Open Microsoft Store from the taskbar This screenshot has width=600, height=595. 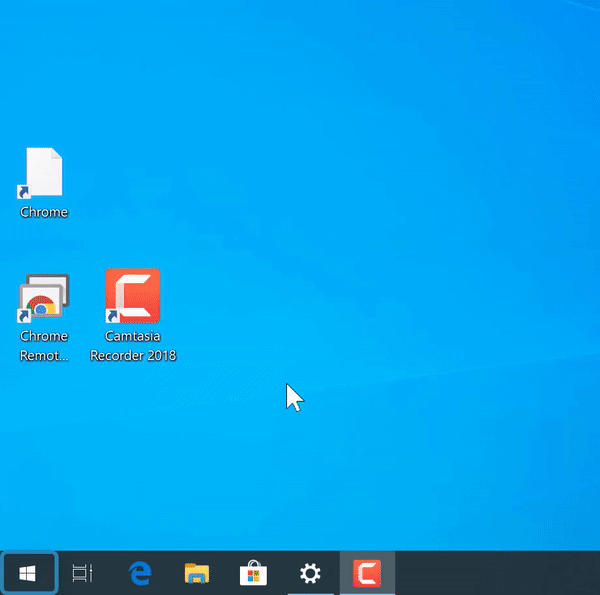[253, 573]
